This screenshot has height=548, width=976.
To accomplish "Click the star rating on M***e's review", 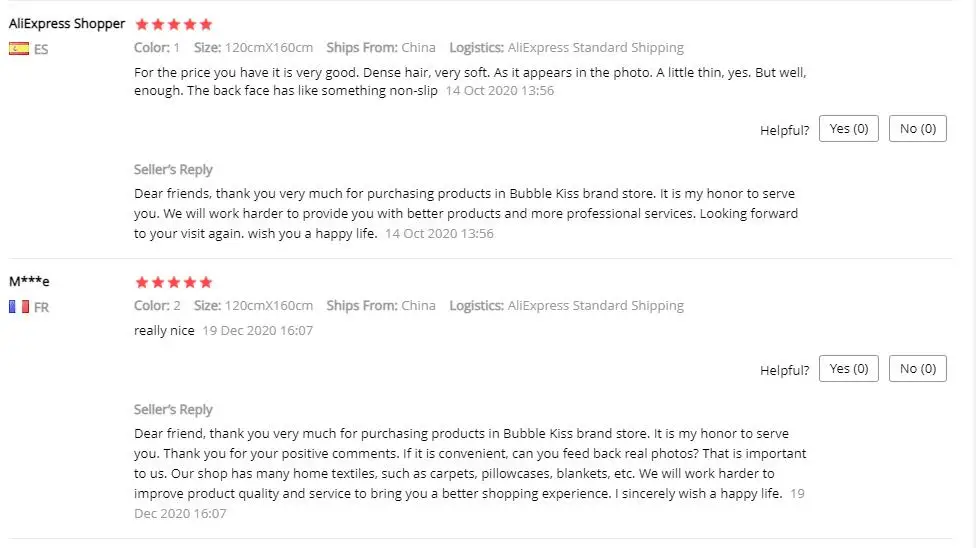I will 173,283.
